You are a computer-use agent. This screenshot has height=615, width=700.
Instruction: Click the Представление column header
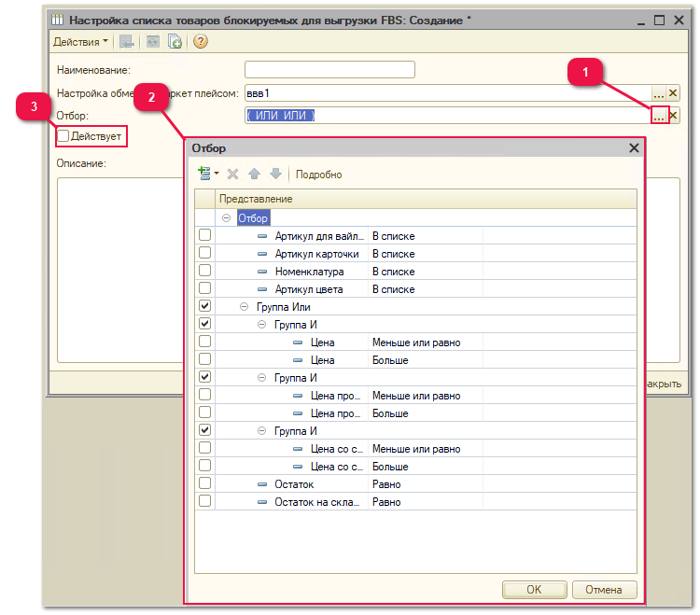click(426, 199)
